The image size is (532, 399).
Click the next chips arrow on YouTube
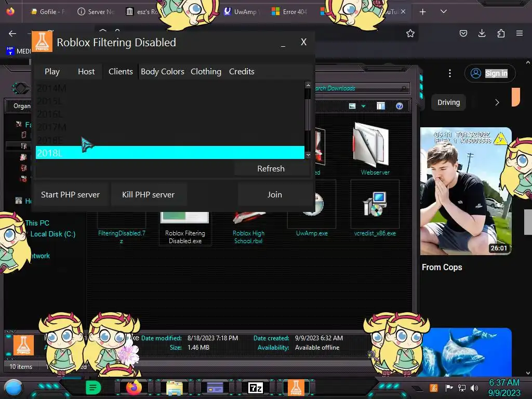point(497,102)
